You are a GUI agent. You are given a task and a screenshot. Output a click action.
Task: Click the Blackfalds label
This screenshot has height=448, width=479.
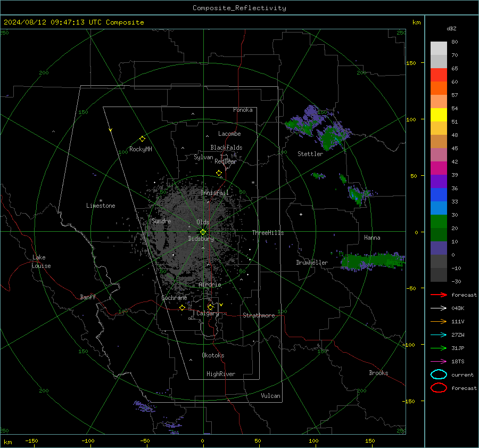226,148
